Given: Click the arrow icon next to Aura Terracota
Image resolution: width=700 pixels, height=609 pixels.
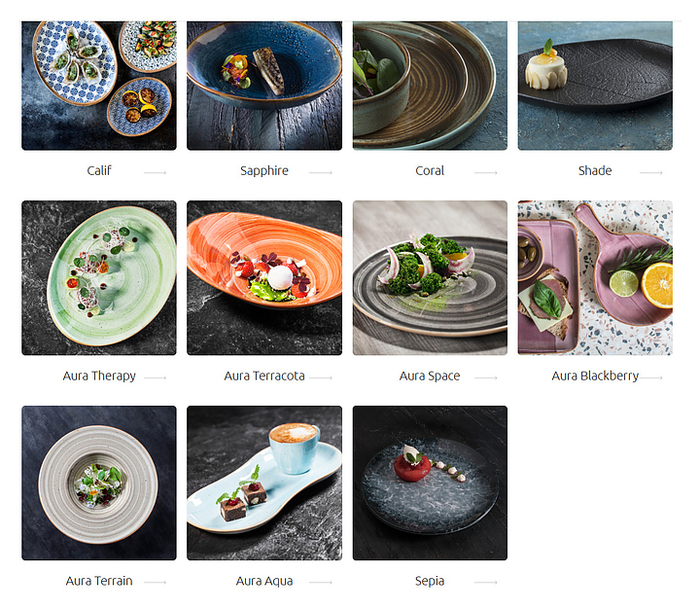Looking at the screenshot, I should (321, 377).
